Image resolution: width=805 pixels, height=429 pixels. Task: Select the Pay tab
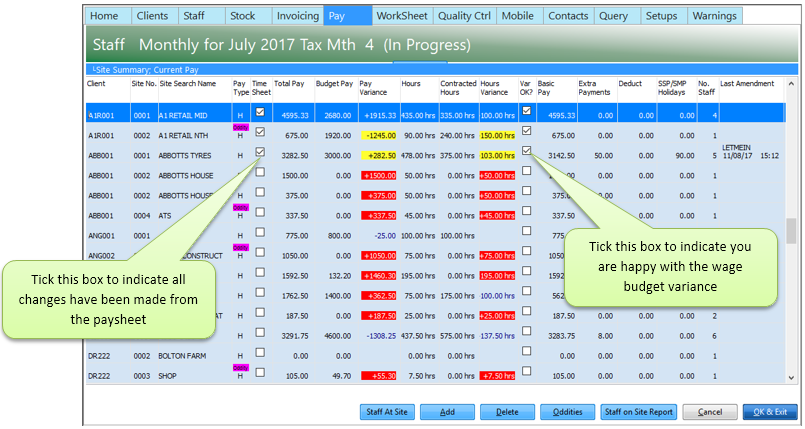(348, 16)
